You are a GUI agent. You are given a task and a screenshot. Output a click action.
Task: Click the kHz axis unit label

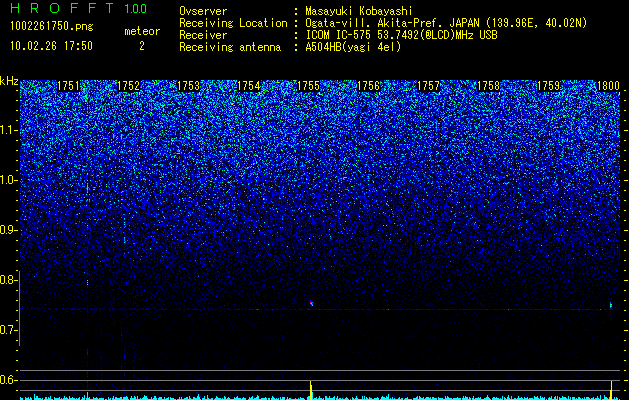pyautogui.click(x=9, y=82)
